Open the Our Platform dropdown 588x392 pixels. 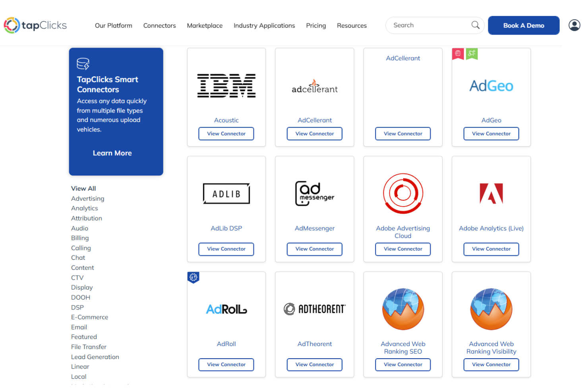pyautogui.click(x=113, y=25)
